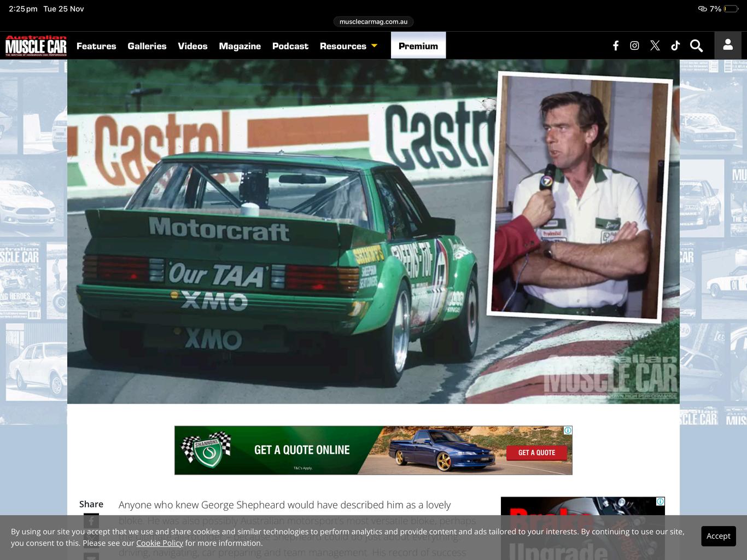Open the Features menu
The width and height of the screenshot is (747, 560).
pos(96,46)
